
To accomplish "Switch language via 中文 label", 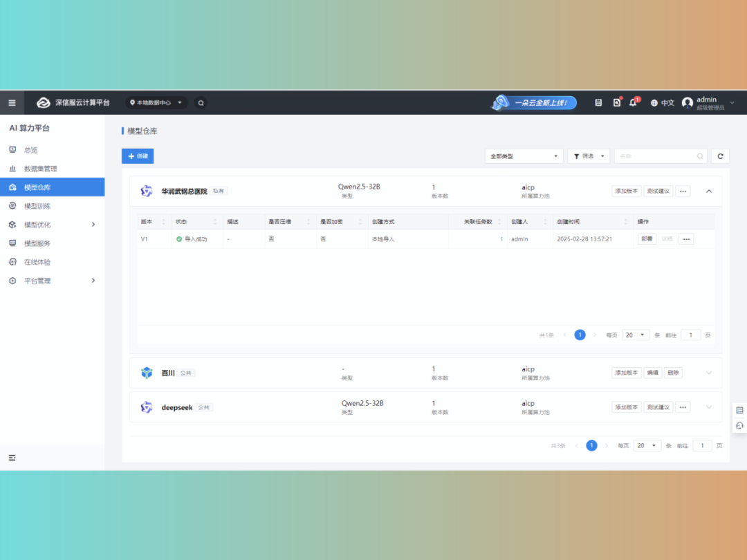I will [667, 103].
